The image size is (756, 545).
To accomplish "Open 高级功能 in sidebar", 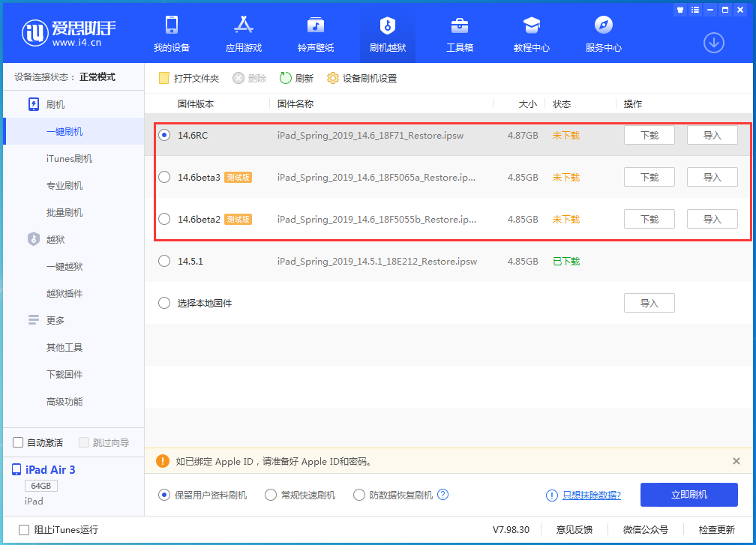I will pos(64,401).
